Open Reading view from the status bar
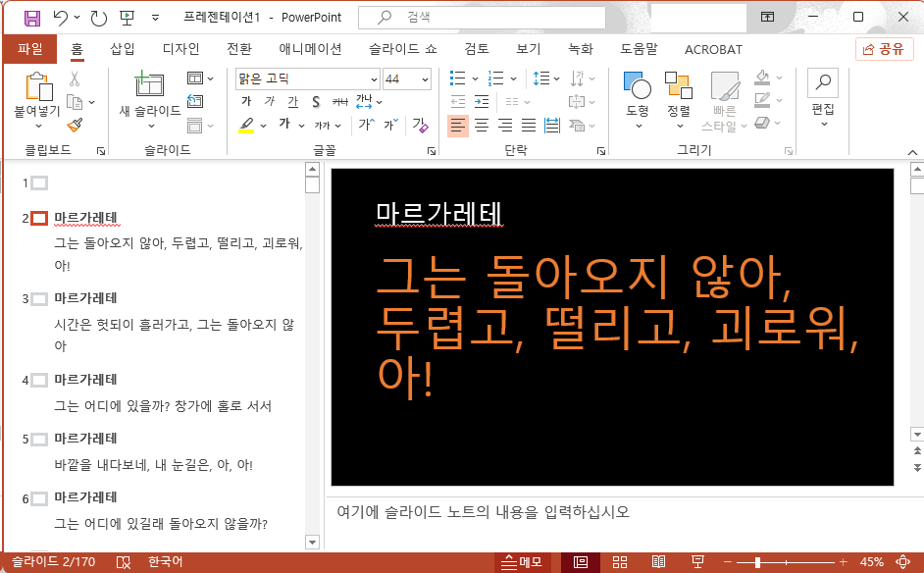Image resolution: width=924 pixels, height=573 pixels. [659, 561]
